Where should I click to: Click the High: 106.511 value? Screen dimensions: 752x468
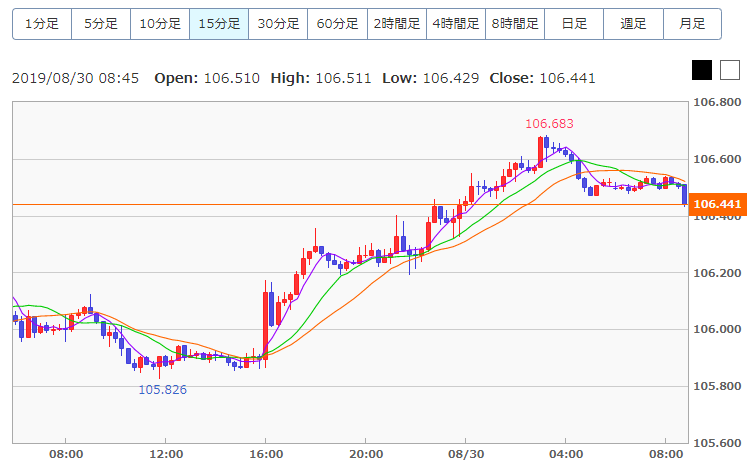coord(321,78)
